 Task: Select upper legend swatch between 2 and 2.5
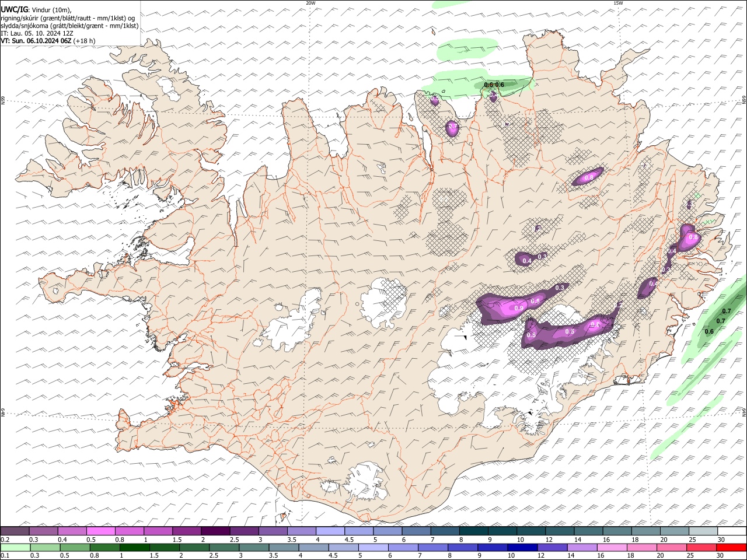215,531
